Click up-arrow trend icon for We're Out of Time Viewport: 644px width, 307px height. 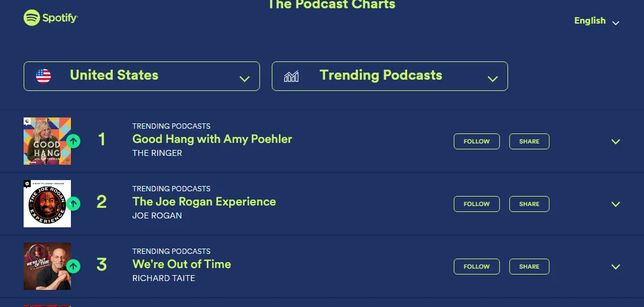[x=73, y=266]
